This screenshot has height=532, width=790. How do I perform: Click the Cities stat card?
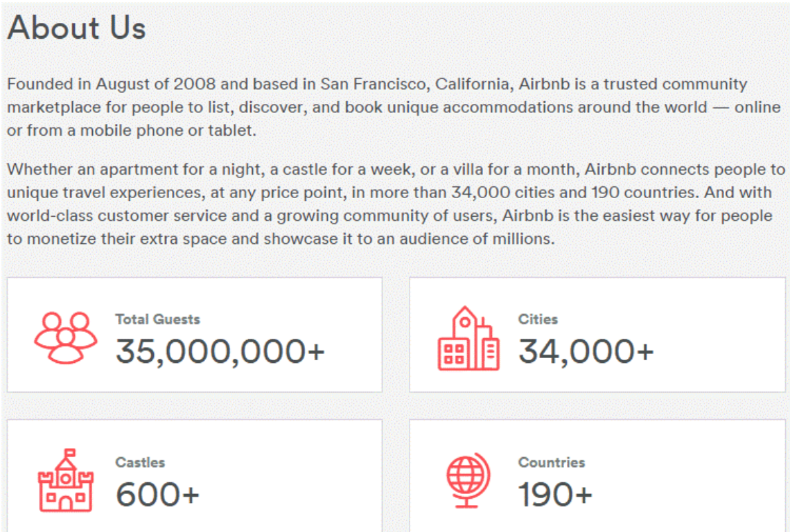(x=597, y=335)
